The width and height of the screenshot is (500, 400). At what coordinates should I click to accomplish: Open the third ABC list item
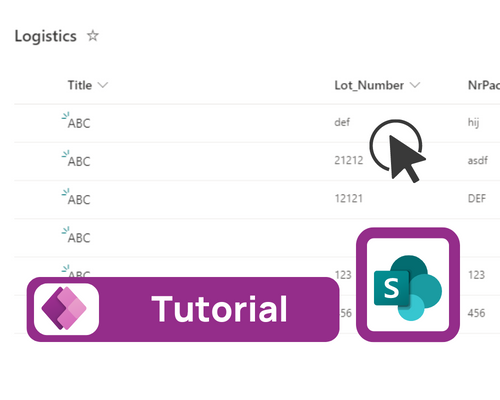pos(79,200)
